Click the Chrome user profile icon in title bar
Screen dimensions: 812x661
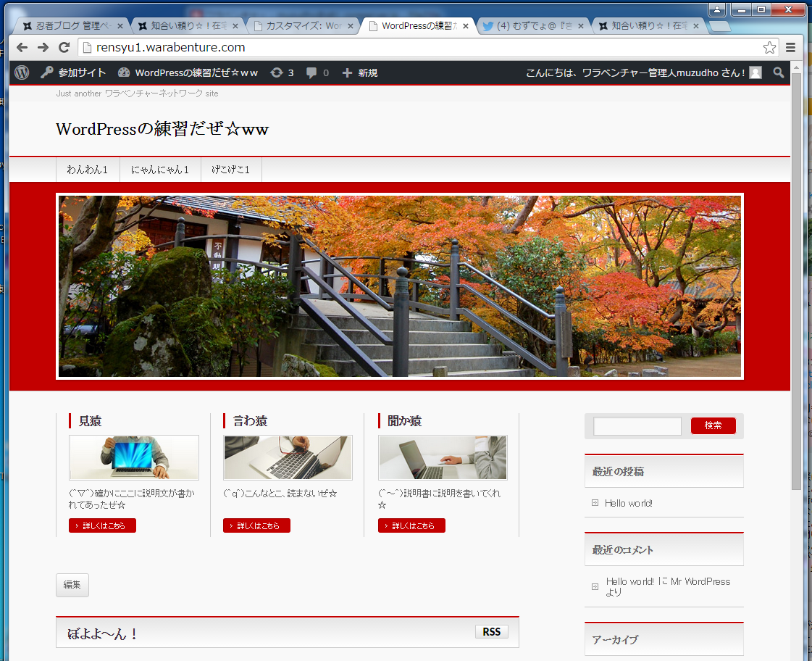[717, 9]
